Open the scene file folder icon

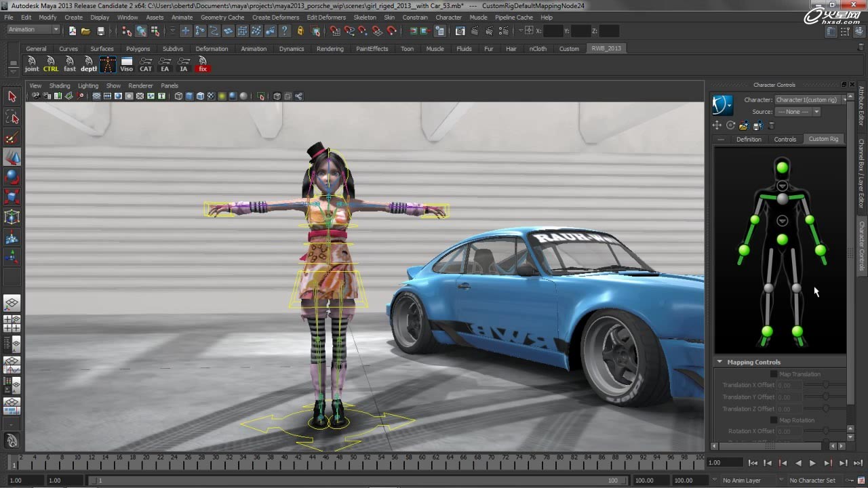pyautogui.click(x=85, y=31)
